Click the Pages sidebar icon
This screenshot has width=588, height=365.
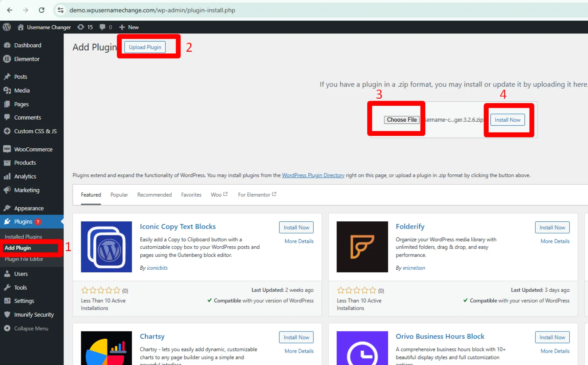pos(7,104)
